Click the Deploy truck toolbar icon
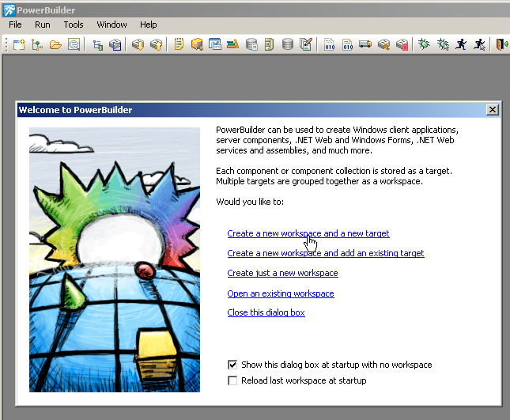Viewport: 510px width, 420px height. click(x=365, y=44)
